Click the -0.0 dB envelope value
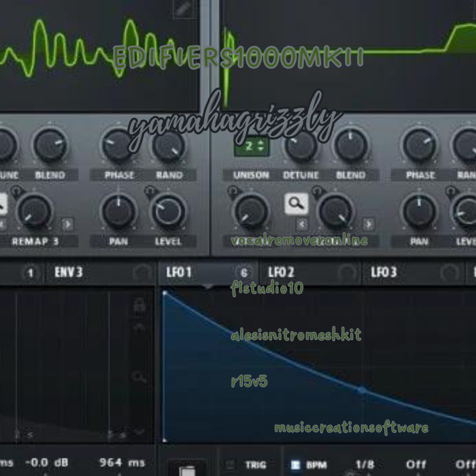 [46, 463]
